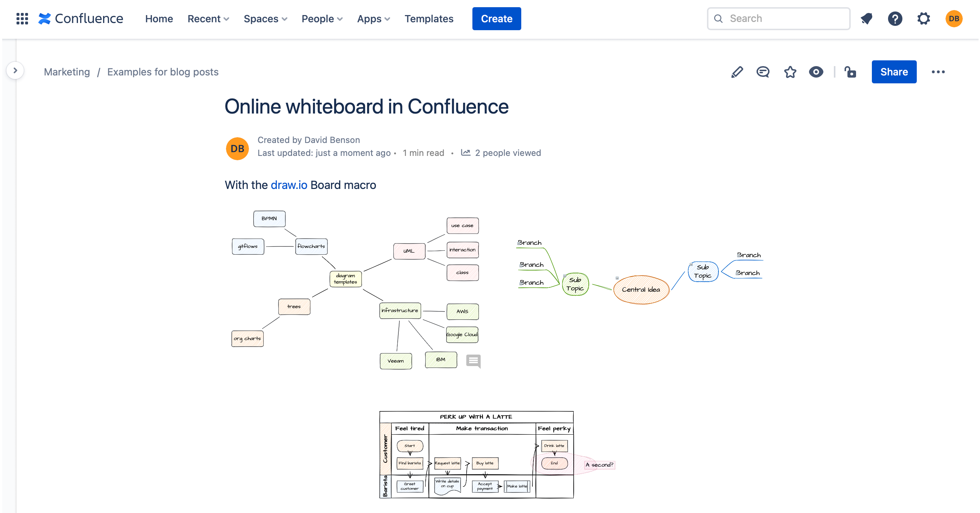Toggle the settings gear icon
The image size is (980, 513).
tap(924, 18)
